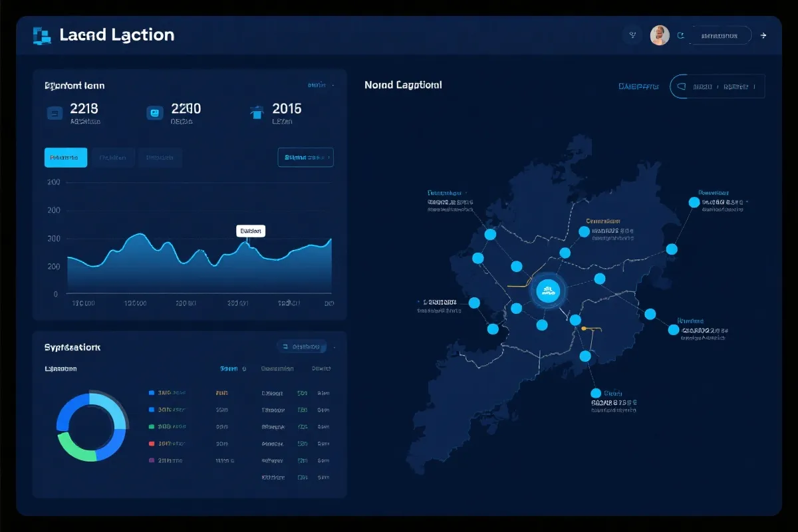Image resolution: width=798 pixels, height=532 pixels.
Task: Open the top-right dropdown of the stats panel
Action: 320,86
